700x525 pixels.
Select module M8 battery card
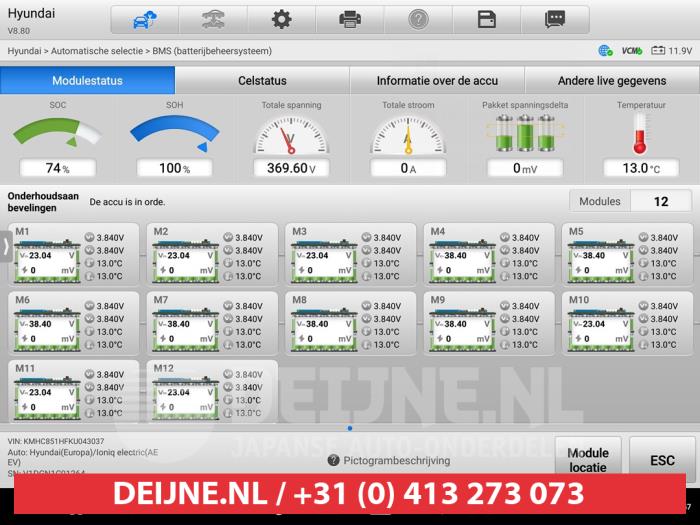[352, 322]
